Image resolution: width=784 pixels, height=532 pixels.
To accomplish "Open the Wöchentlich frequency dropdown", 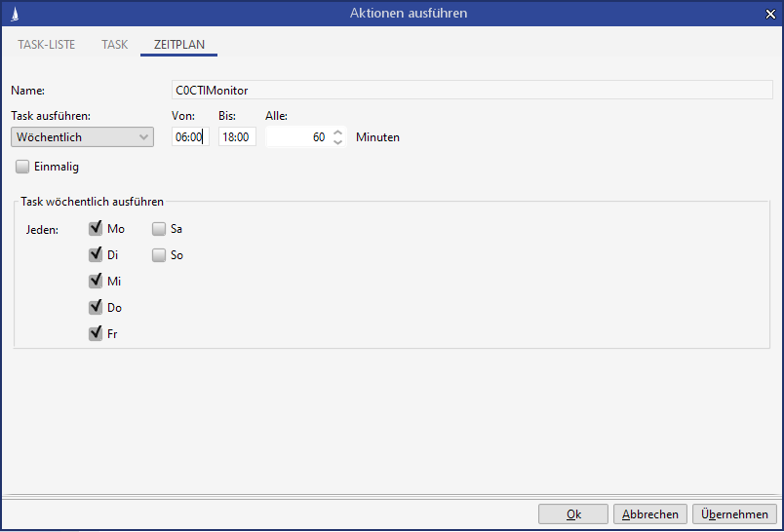I will point(82,137).
